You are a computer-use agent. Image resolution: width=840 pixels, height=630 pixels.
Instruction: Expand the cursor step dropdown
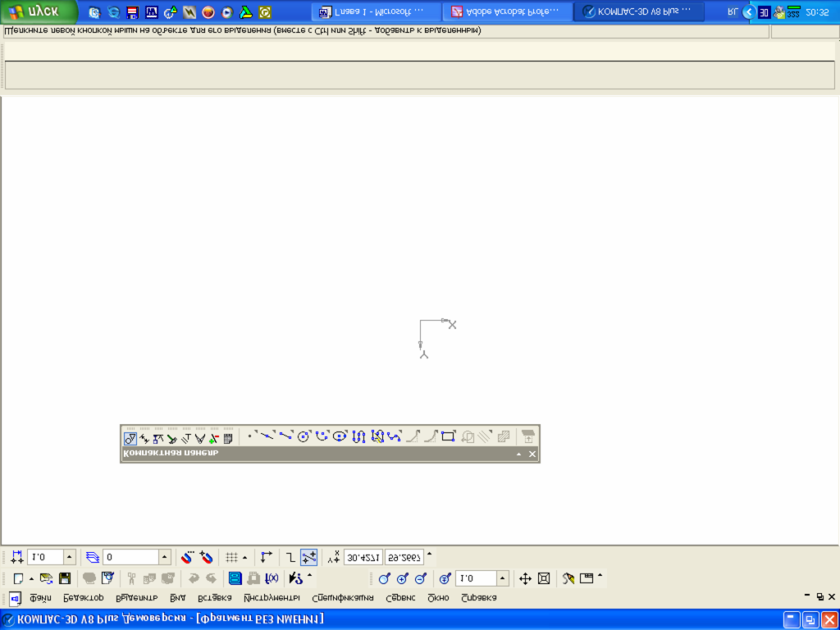[x=70, y=557]
